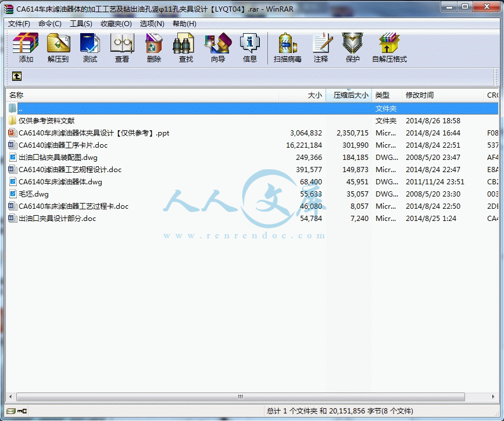Sort by 压缩后大小 column header
The image size is (504, 421).
click(x=349, y=95)
